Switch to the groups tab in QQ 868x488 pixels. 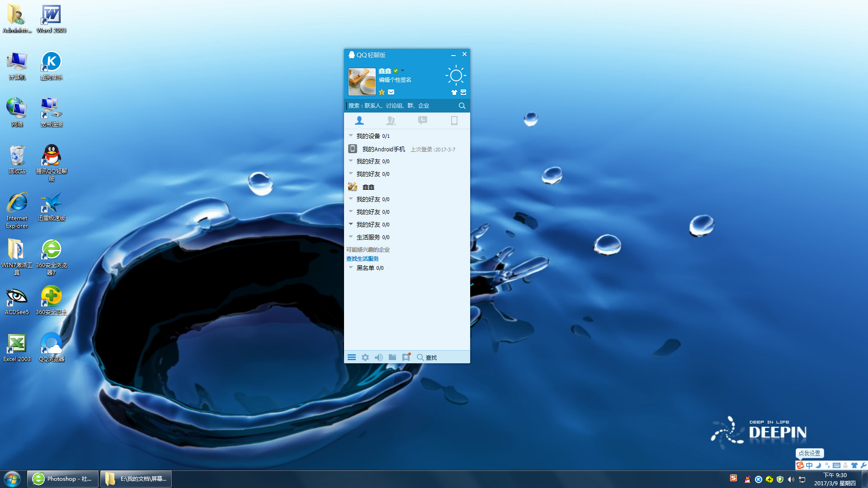point(391,121)
